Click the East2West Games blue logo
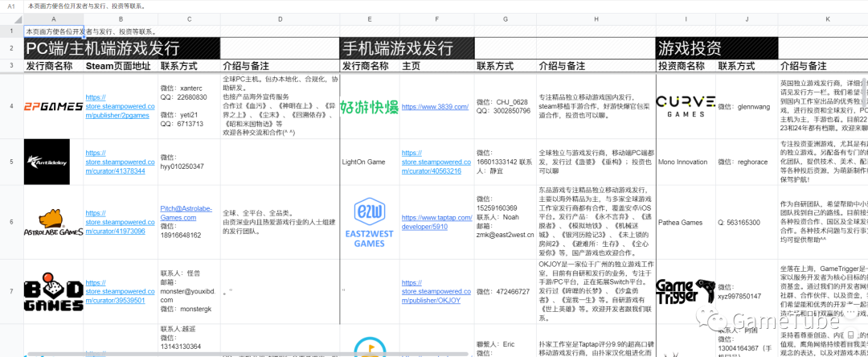 coord(369,223)
